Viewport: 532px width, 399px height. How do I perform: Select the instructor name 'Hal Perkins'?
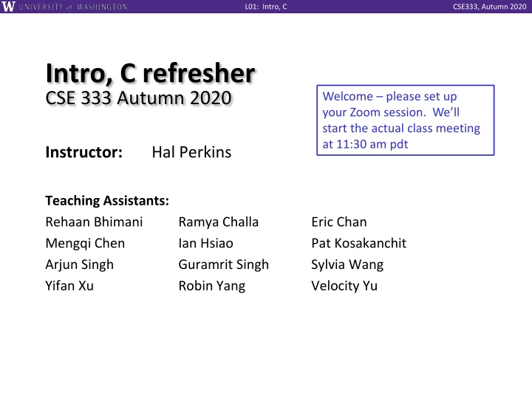pos(191,152)
